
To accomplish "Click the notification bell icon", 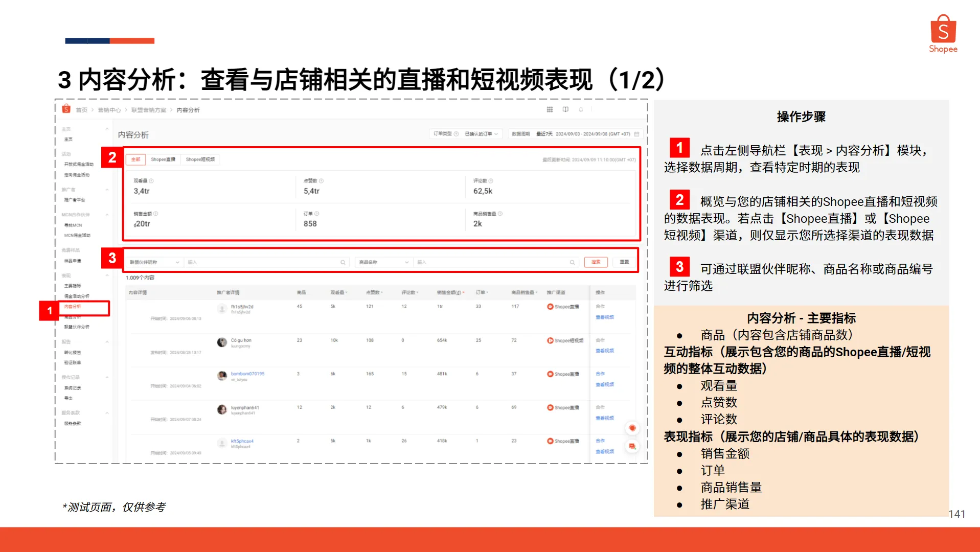I will [x=581, y=109].
